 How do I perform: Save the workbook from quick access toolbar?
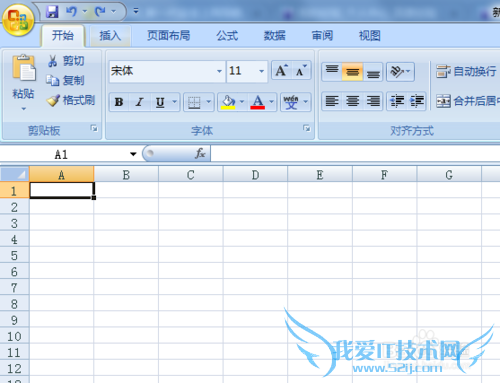(52, 12)
